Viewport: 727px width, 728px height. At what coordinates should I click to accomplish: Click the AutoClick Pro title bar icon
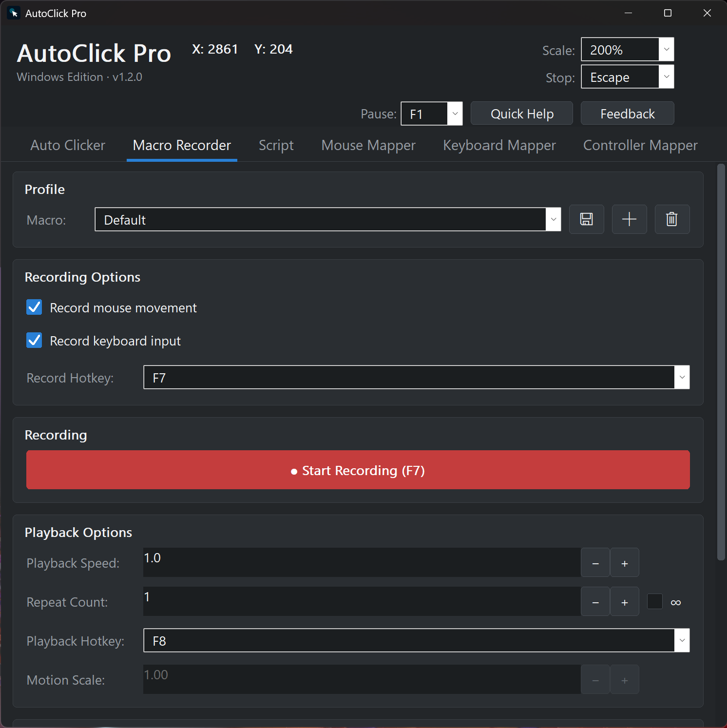[14, 13]
